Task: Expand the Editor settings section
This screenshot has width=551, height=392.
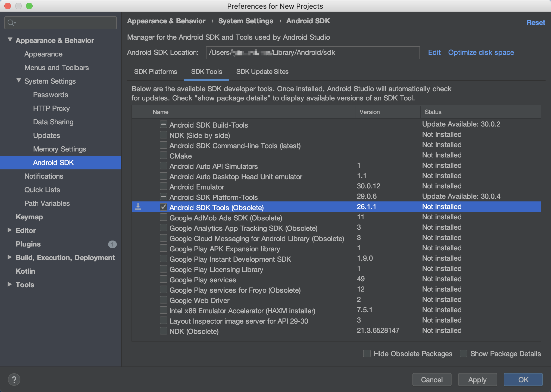Action: click(x=10, y=230)
